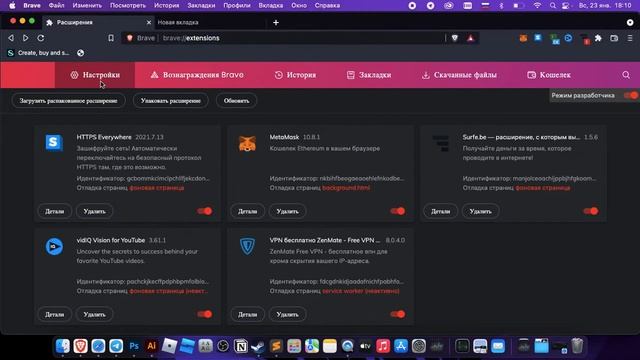Click the search magnifier in pink navigation bar
Image resolution: width=640 pixels, height=360 pixels.
[626, 75]
